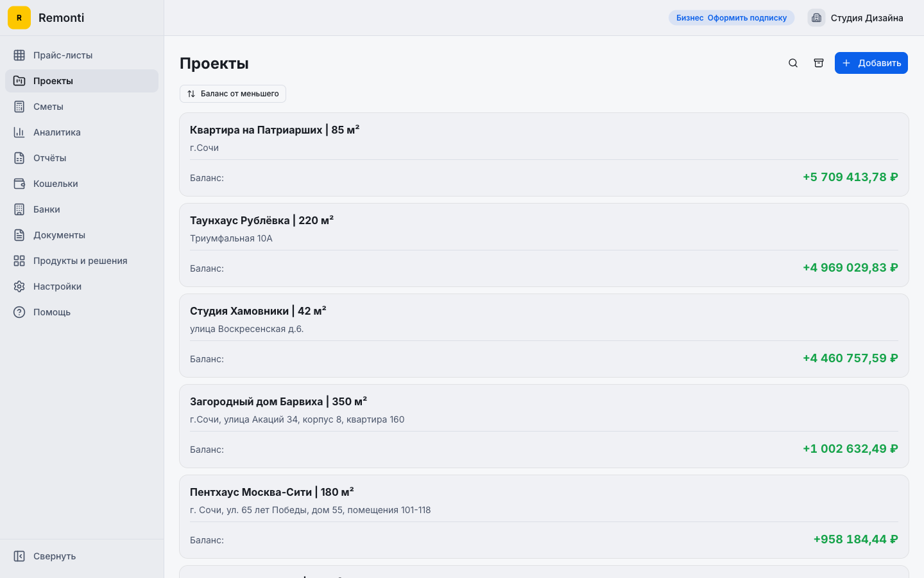This screenshot has width=924, height=578.
Task: Click the Помощь question mark icon
Action: [19, 312]
